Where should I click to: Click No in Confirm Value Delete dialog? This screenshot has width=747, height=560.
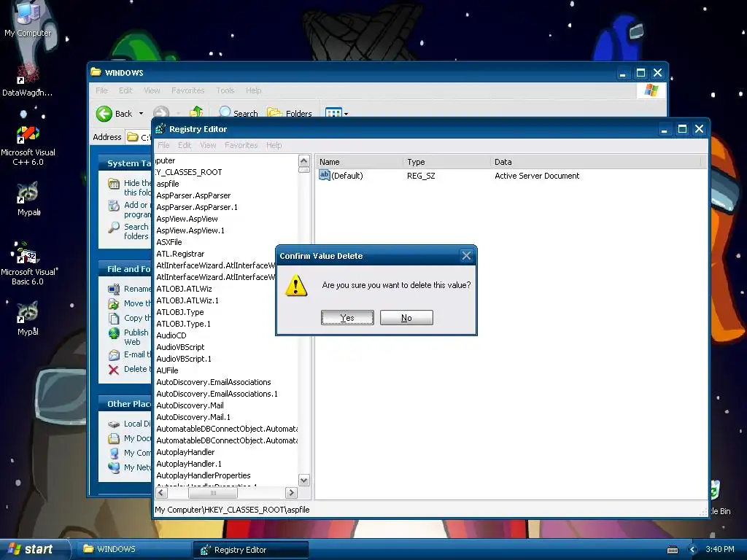[406, 318]
